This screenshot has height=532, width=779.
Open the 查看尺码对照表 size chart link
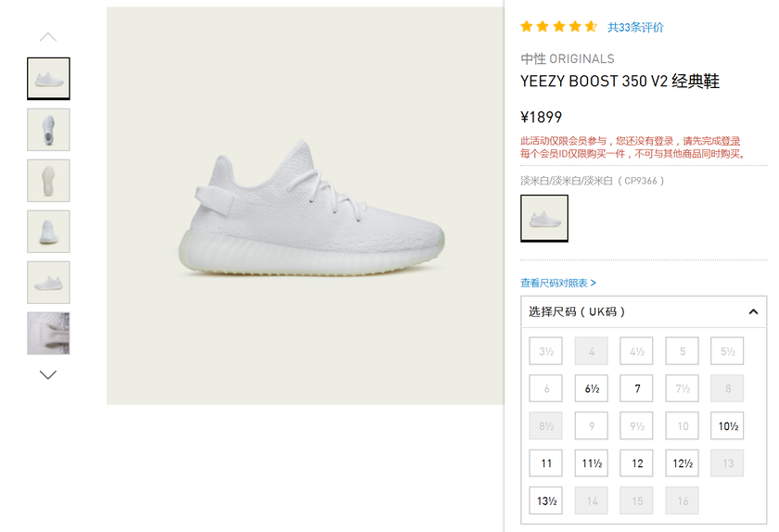pos(558,283)
